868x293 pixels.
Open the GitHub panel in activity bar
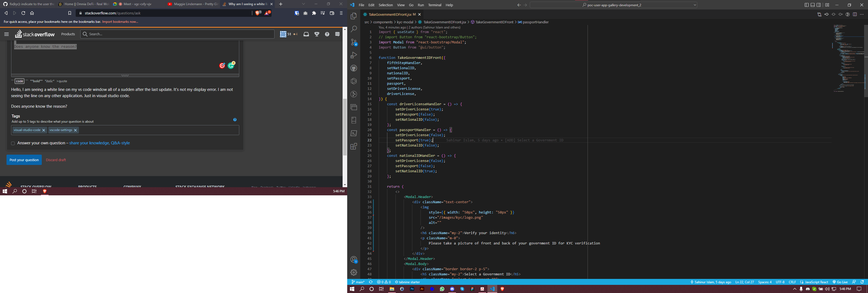point(353,68)
